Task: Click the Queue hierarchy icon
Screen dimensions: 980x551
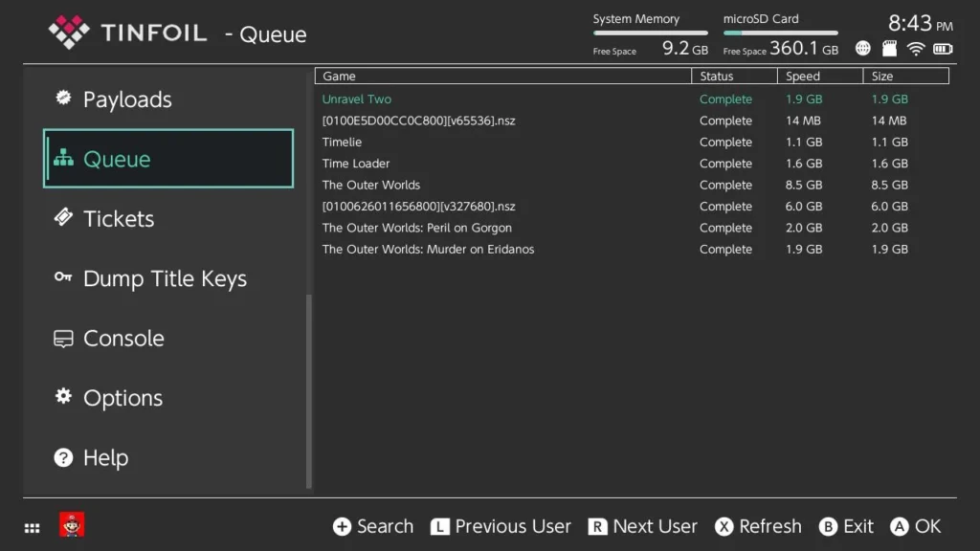Action: (x=63, y=158)
